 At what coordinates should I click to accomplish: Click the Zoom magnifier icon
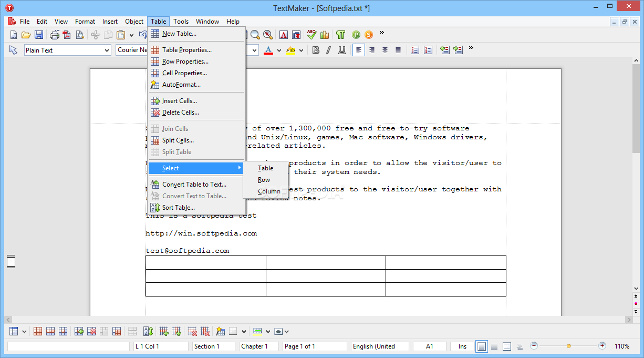click(x=255, y=35)
